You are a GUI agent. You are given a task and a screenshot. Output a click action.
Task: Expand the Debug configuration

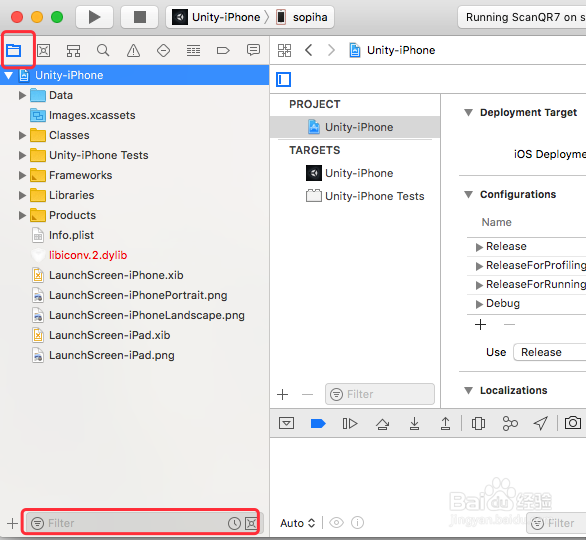point(479,304)
